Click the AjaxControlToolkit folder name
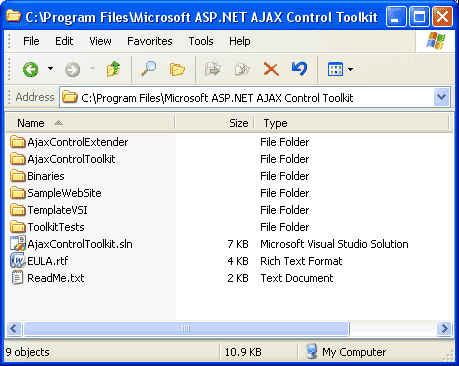The height and width of the screenshot is (366, 459). (71, 159)
